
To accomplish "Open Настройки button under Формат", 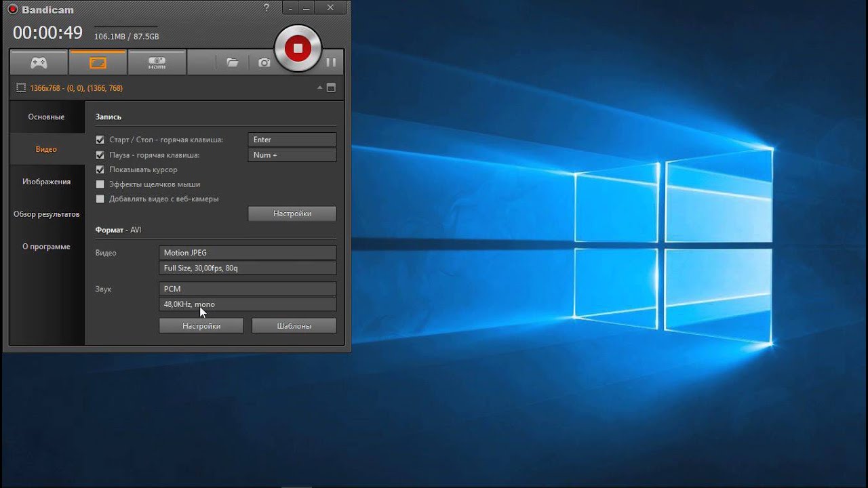I will 201,326.
